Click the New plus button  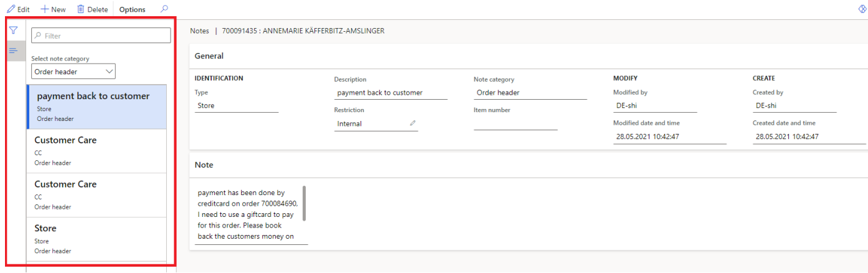(53, 9)
